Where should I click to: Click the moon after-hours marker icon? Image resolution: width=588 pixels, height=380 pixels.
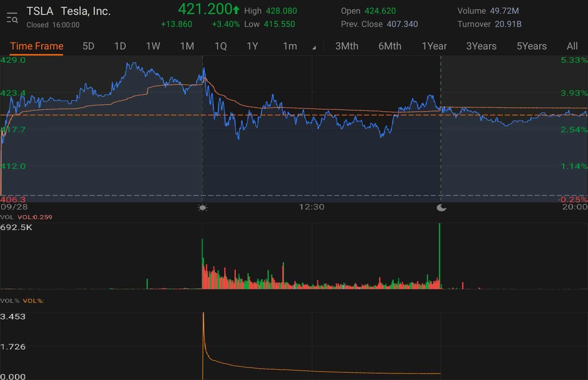(x=441, y=207)
